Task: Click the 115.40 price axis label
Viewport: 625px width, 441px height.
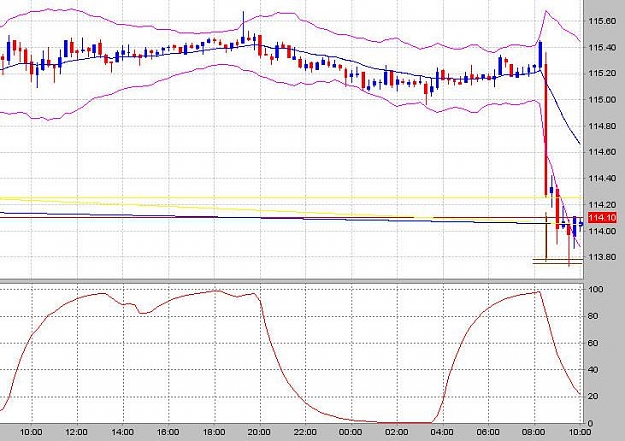Action: (602, 47)
